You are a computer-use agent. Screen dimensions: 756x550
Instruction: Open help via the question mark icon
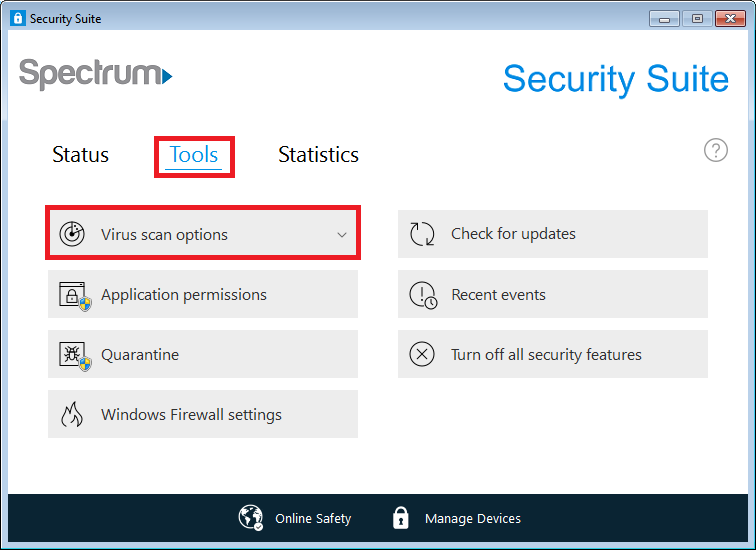click(x=716, y=150)
